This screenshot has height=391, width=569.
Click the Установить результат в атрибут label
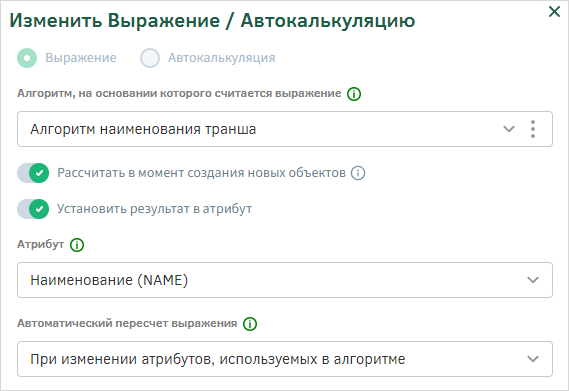pos(155,209)
